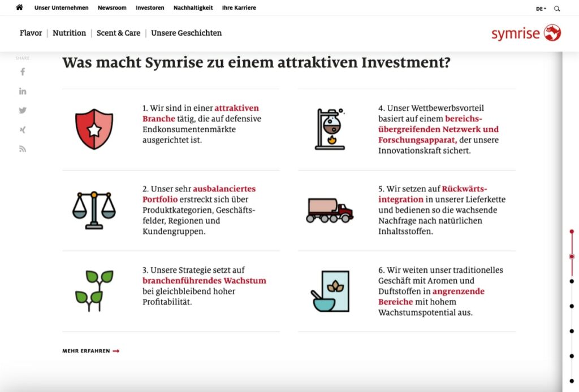Share on Facebook icon
The height and width of the screenshot is (392, 579).
click(23, 72)
